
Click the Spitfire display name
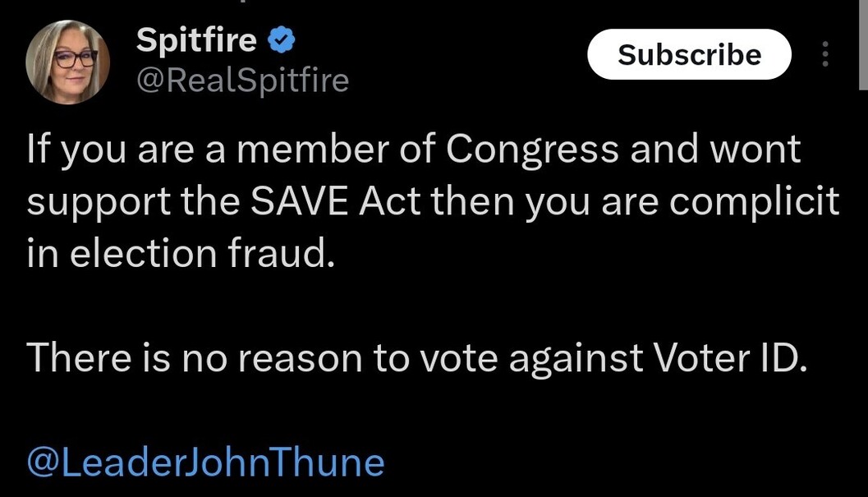pos(196,39)
